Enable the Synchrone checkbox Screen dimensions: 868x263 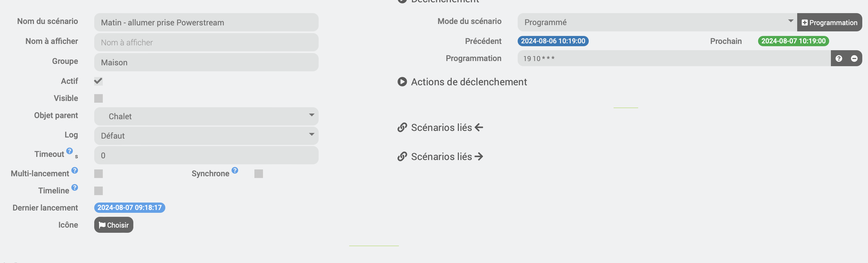[258, 174]
